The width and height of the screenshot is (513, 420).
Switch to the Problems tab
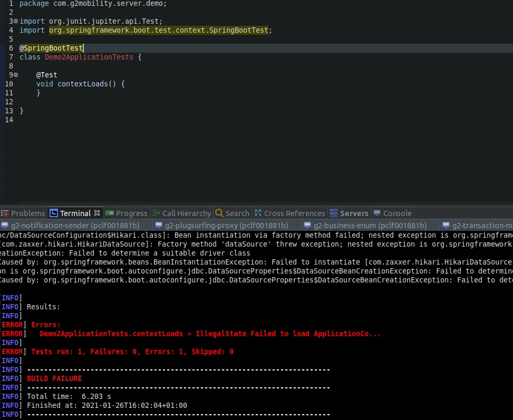(x=23, y=213)
